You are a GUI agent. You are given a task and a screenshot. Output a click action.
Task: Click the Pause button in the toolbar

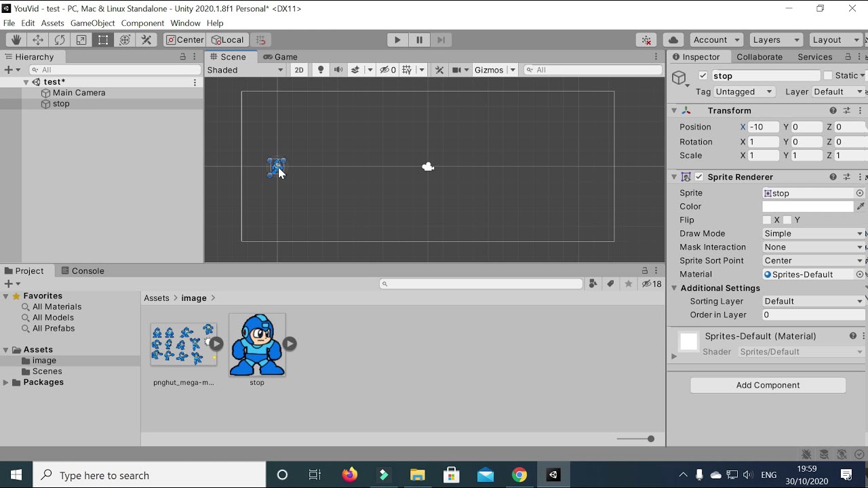[419, 40]
